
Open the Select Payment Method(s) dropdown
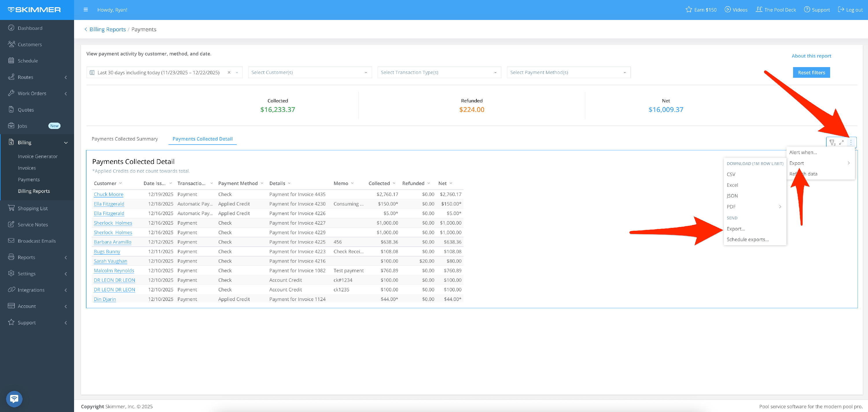pos(568,72)
